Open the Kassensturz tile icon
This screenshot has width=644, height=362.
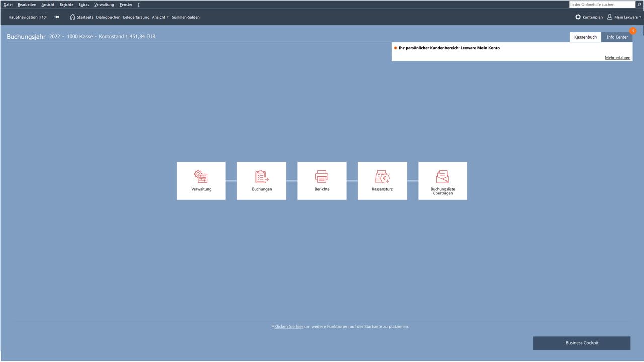(382, 176)
